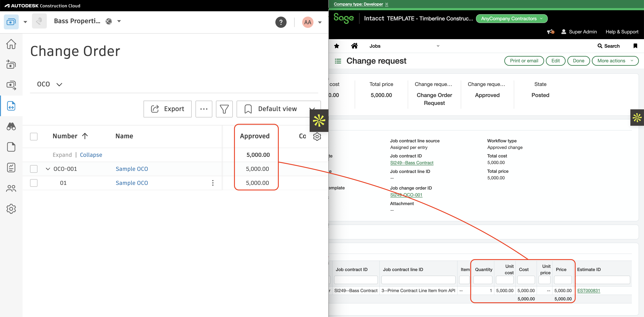Image resolution: width=644 pixels, height=317 pixels.
Task: Open the Home page in Autodesk sidebar
Action: pyautogui.click(x=11, y=44)
